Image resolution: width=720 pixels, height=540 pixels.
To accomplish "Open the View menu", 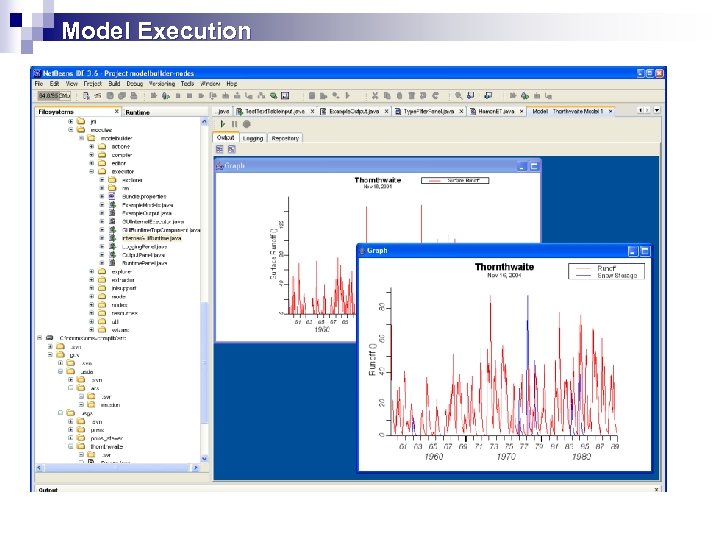I will (x=72, y=84).
